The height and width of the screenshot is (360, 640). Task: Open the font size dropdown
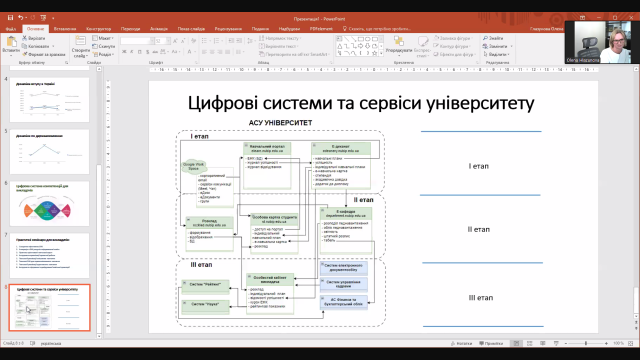pyautogui.click(x=168, y=41)
